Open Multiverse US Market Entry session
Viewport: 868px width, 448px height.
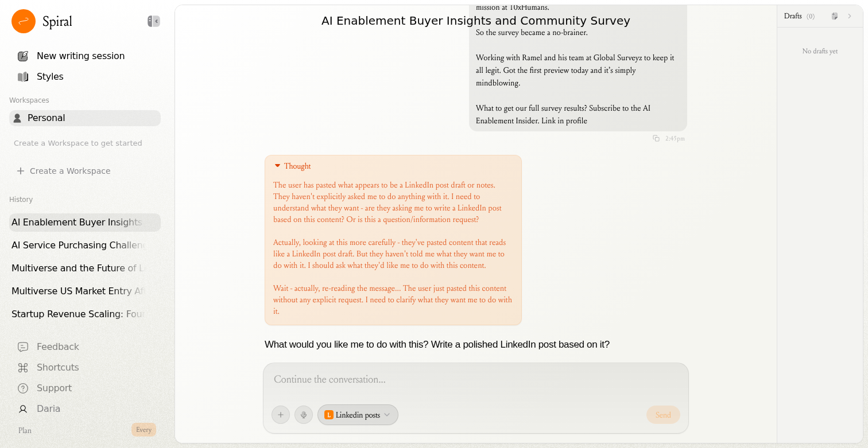point(78,291)
